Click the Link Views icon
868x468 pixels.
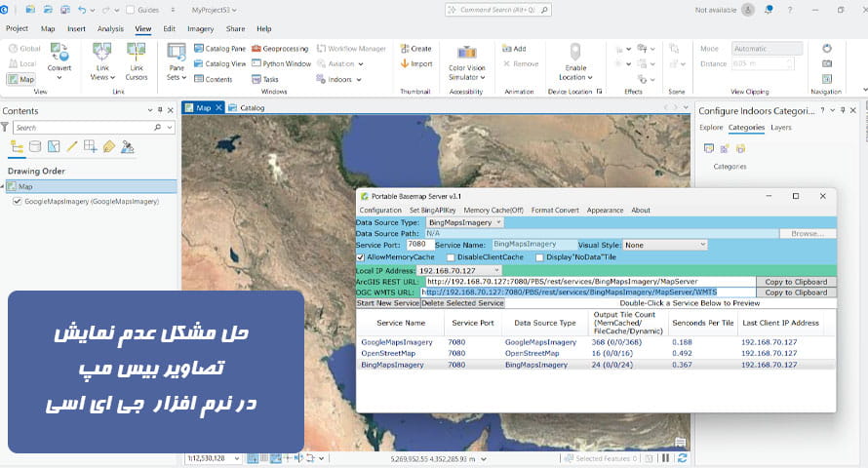click(102, 52)
